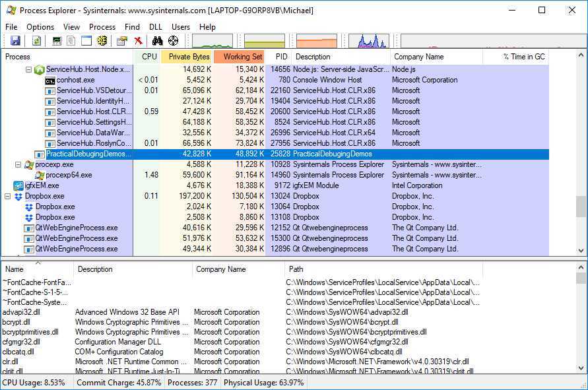Click the CPU Usage: 8.53% status text
Screen dimensions: 588x390
point(34,383)
